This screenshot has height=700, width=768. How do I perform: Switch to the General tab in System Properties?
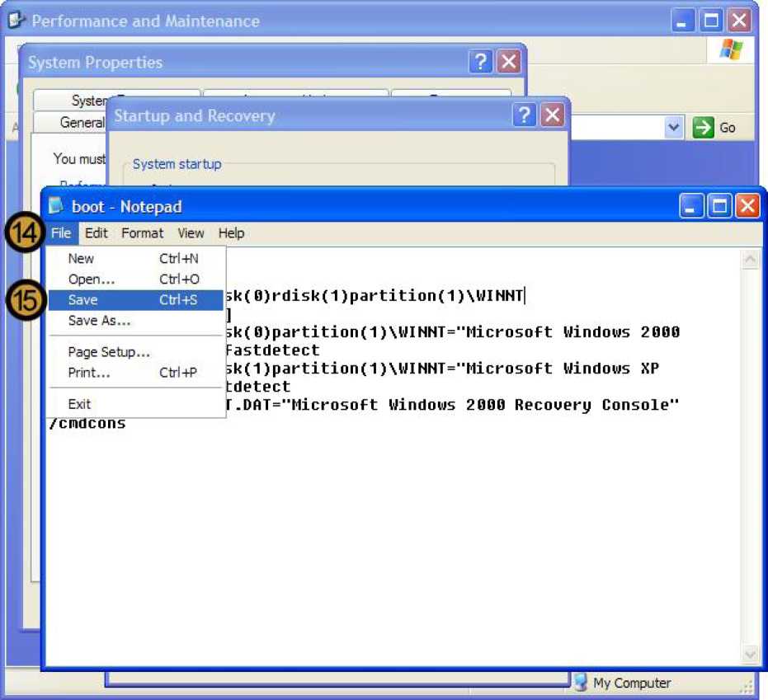(x=71, y=122)
